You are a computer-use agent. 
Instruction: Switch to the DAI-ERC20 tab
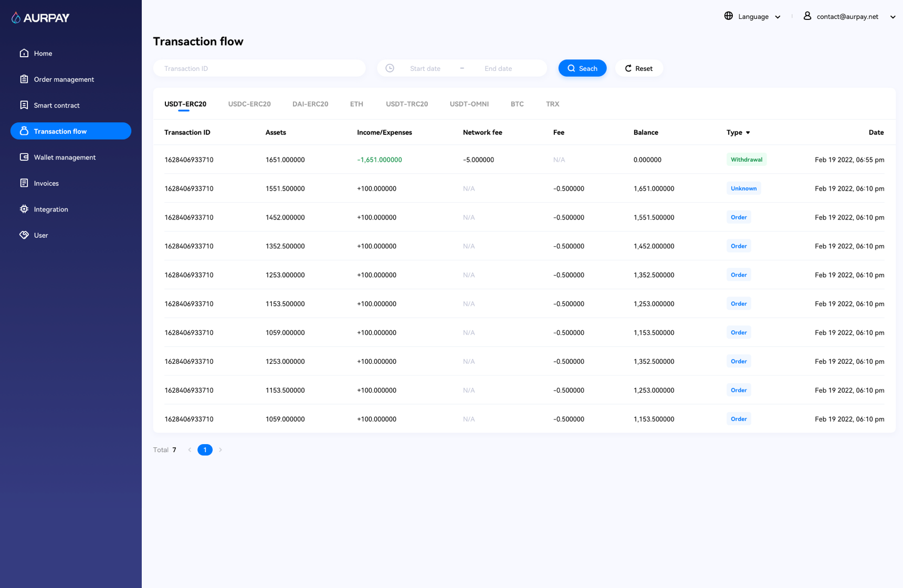click(x=310, y=104)
